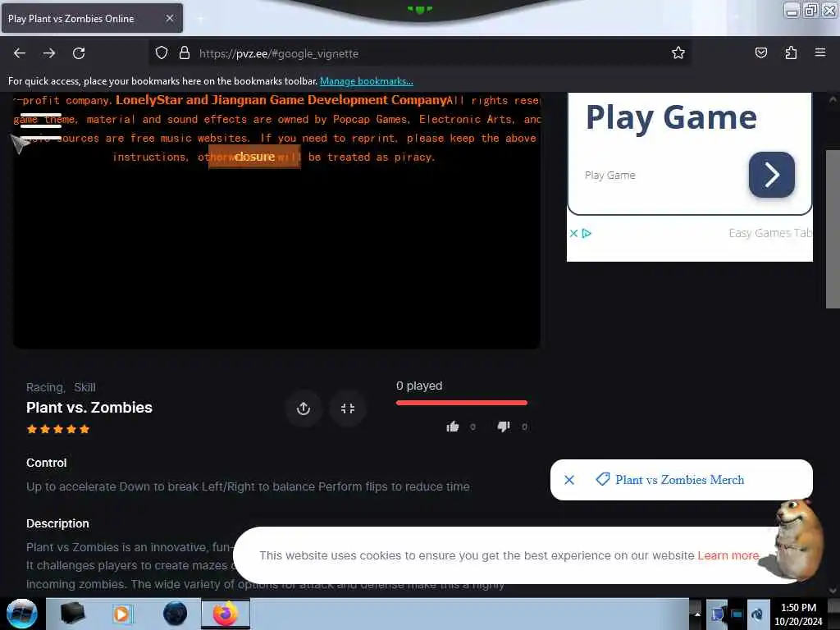The width and height of the screenshot is (840, 630).
Task: Select the Play Plant vs Zombies Online tab
Action: (92, 19)
